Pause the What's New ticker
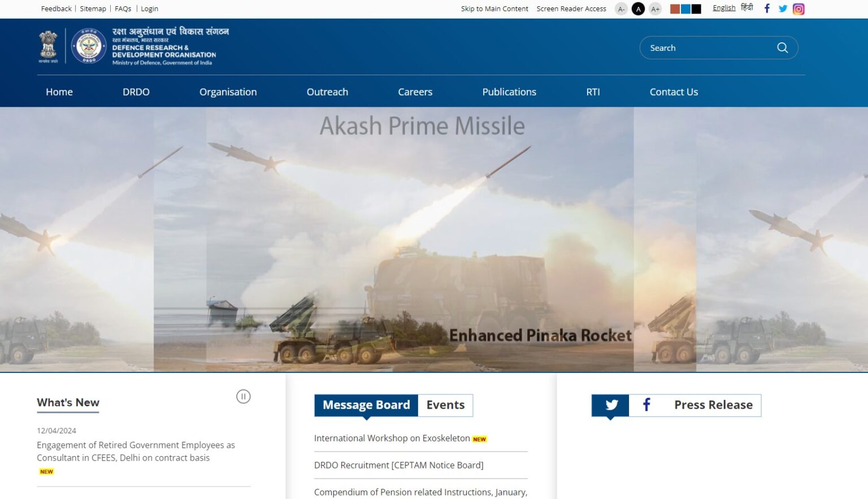The height and width of the screenshot is (499, 868). click(x=244, y=396)
